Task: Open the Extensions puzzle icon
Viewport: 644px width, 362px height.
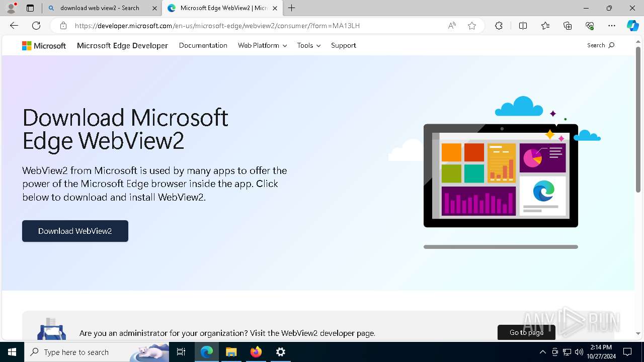Action: click(x=499, y=26)
